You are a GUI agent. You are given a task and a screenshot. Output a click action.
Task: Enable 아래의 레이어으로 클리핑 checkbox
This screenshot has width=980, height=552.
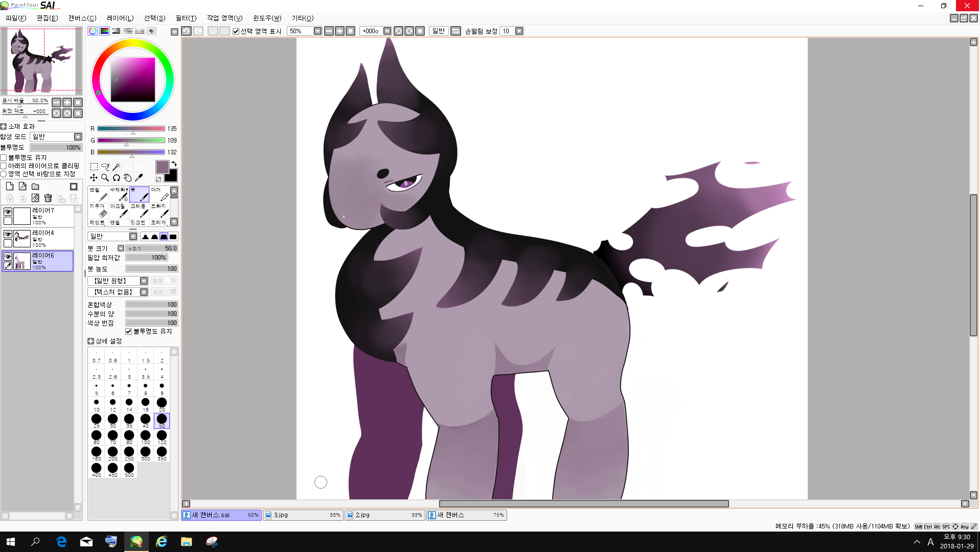(x=4, y=166)
